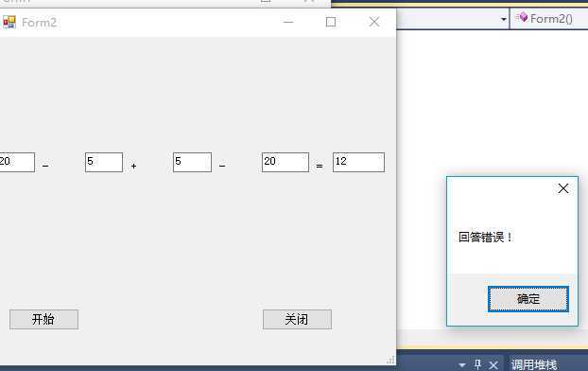
Task: Click the 开始 button in Form2
Action: pos(43,319)
